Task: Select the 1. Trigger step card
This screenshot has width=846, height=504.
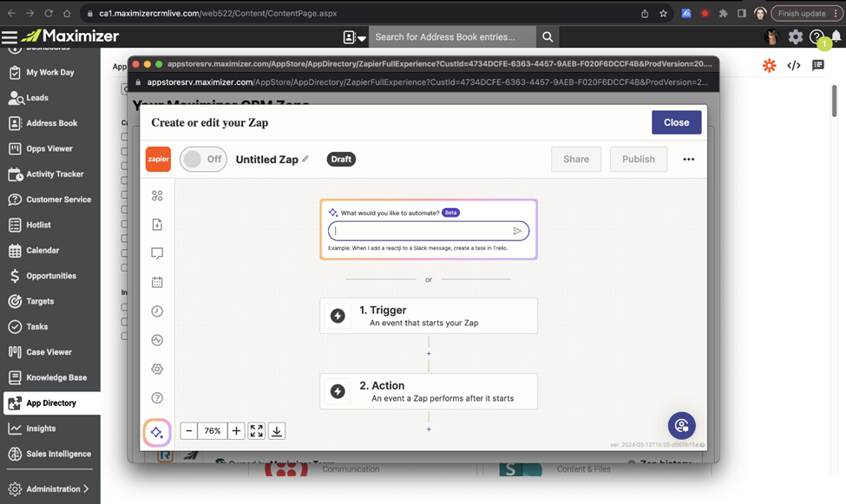Action: [x=429, y=316]
